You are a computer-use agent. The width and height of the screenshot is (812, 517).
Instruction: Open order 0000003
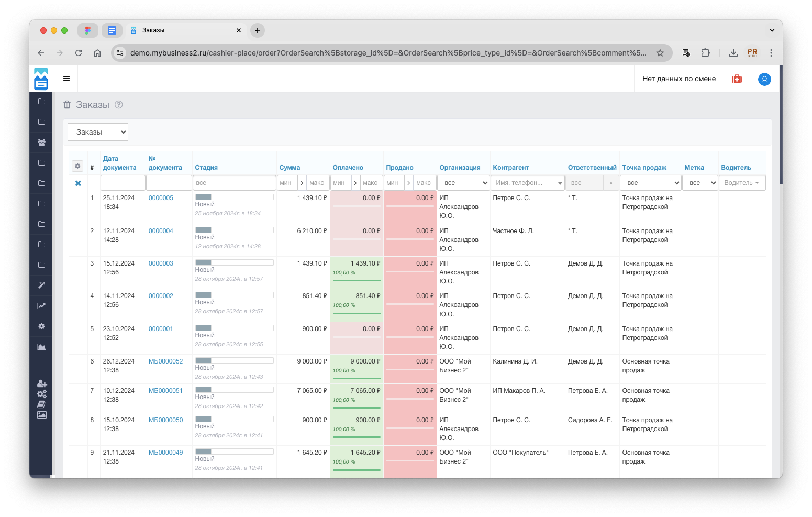[161, 263]
